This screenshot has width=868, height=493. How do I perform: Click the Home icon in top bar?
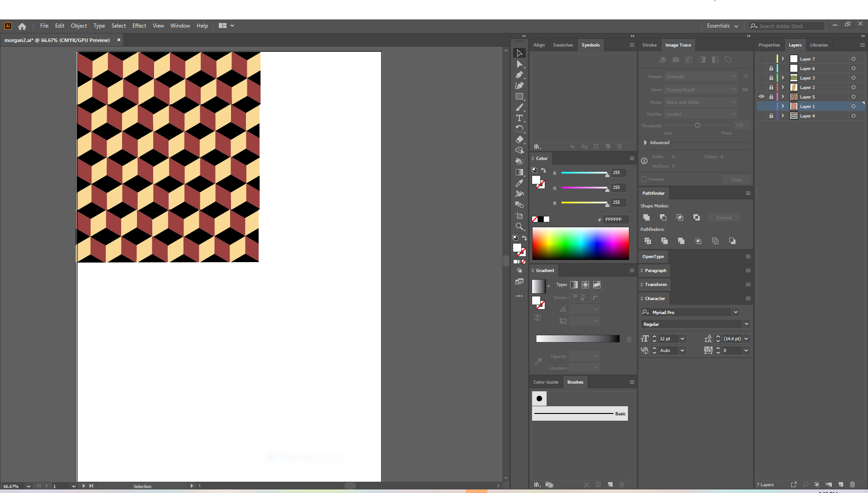pos(22,26)
